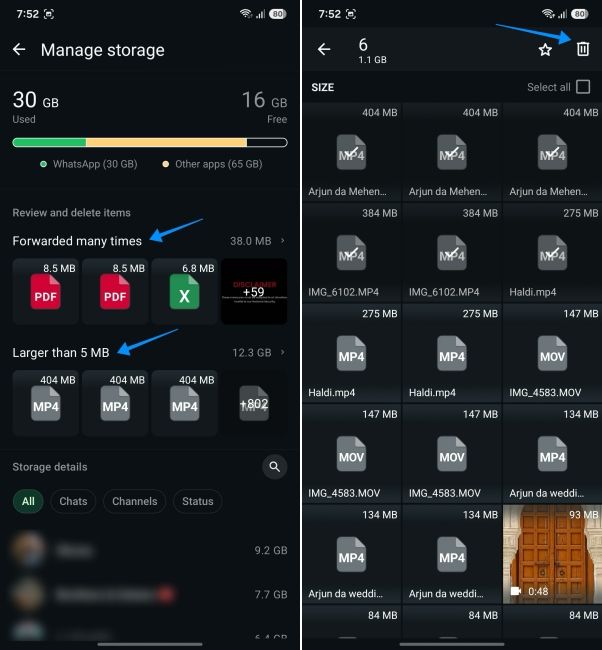This screenshot has width=602, height=650.
Task: Switch to the Channels filter chip
Action: pyautogui.click(x=134, y=501)
